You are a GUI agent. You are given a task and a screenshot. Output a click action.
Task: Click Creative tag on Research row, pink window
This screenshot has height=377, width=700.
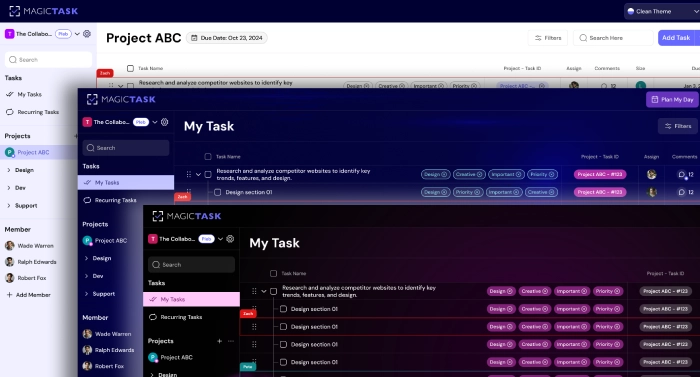pyautogui.click(x=534, y=291)
